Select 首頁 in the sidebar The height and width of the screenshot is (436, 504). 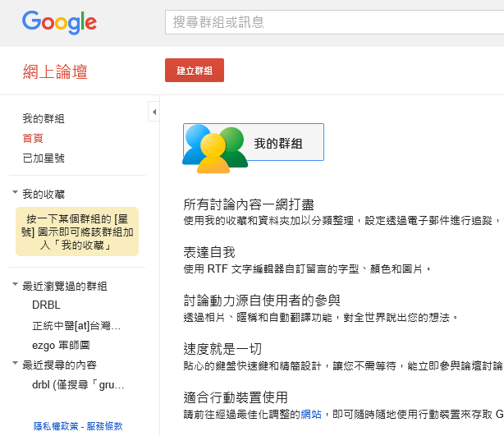[x=33, y=138]
